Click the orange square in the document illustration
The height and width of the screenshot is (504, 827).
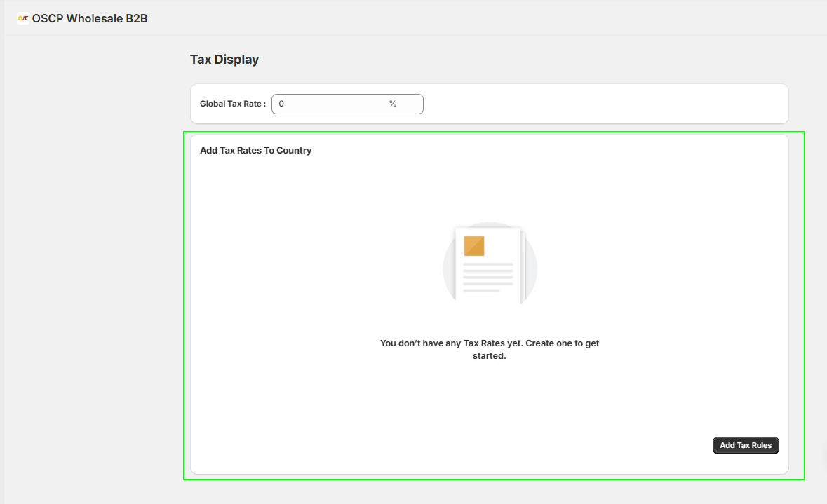coord(473,245)
